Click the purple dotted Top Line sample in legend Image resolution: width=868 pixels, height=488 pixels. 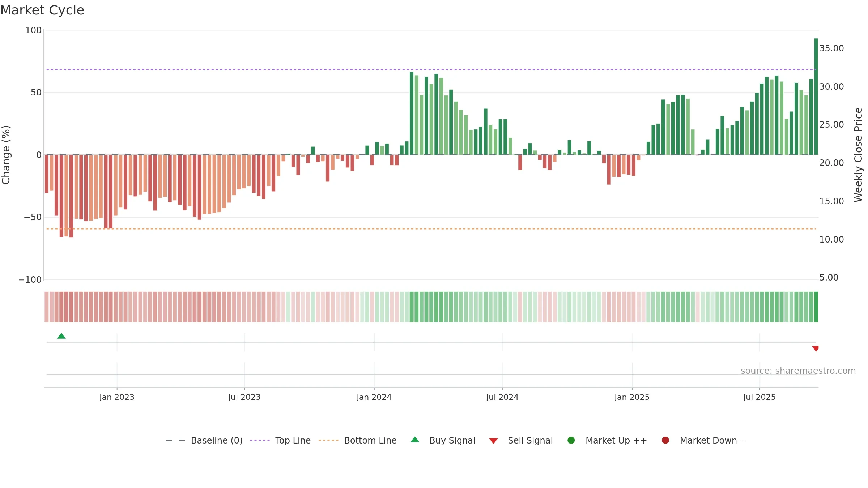click(260, 440)
